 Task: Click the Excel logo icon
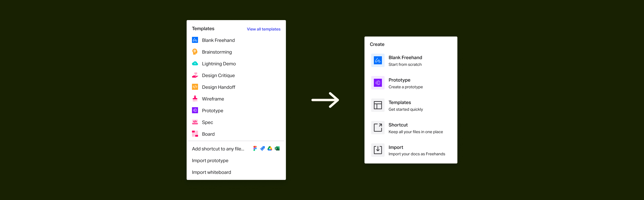click(x=277, y=149)
